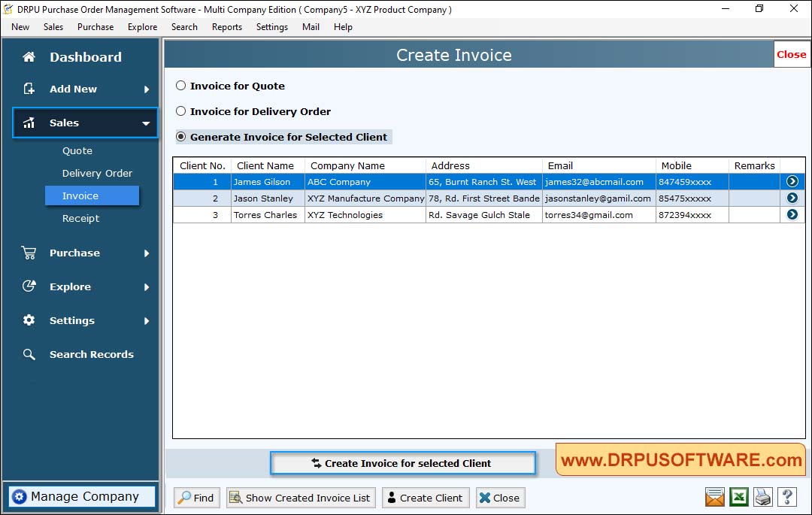Click the Search Records magnifier icon
Image resolution: width=812 pixels, height=515 pixels.
click(29, 355)
